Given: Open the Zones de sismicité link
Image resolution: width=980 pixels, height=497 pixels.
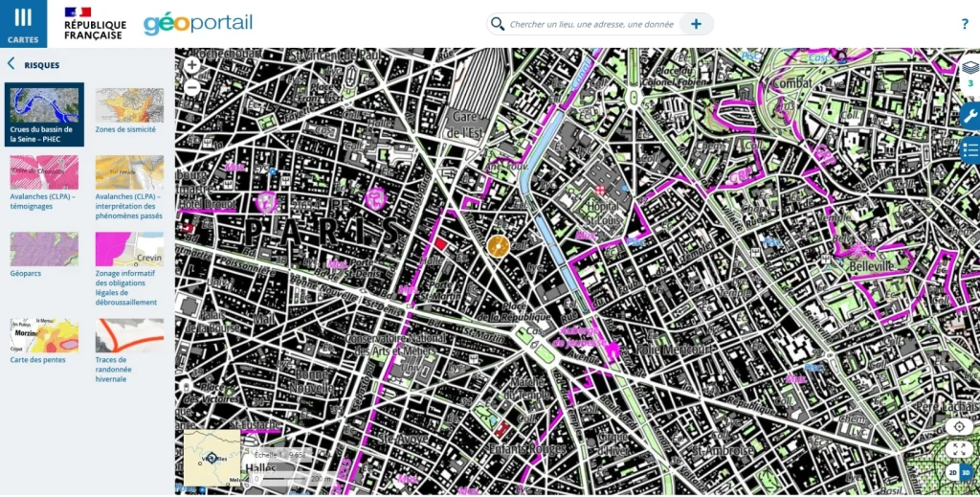Looking at the screenshot, I should point(125,129).
